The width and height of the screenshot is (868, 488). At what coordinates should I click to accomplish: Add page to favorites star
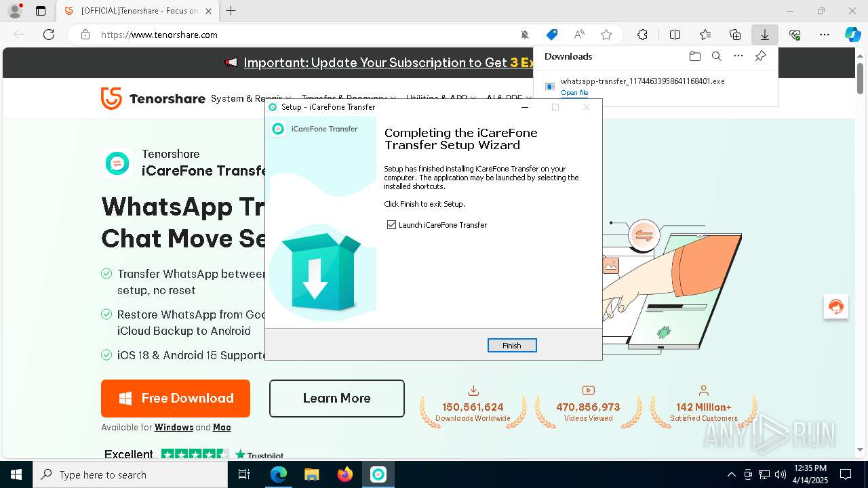click(606, 35)
